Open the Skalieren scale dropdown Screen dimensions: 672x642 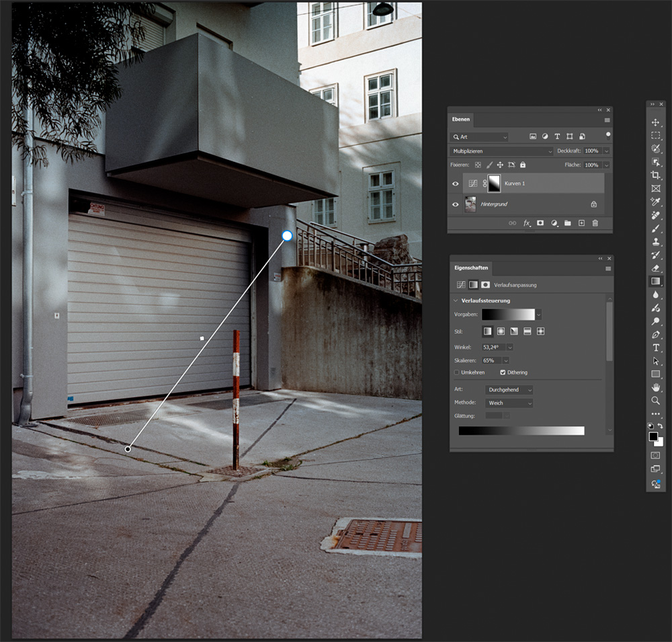[x=506, y=361]
